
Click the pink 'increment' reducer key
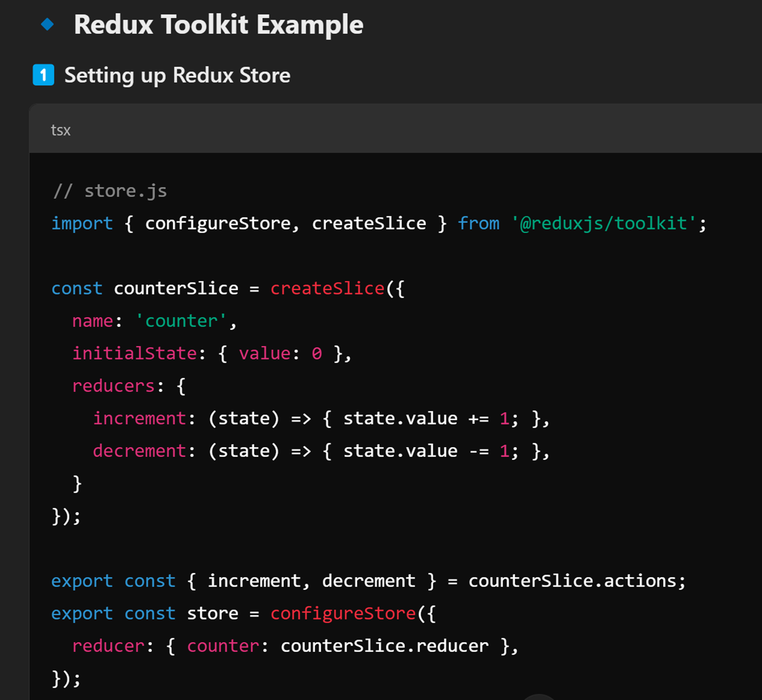tap(140, 419)
